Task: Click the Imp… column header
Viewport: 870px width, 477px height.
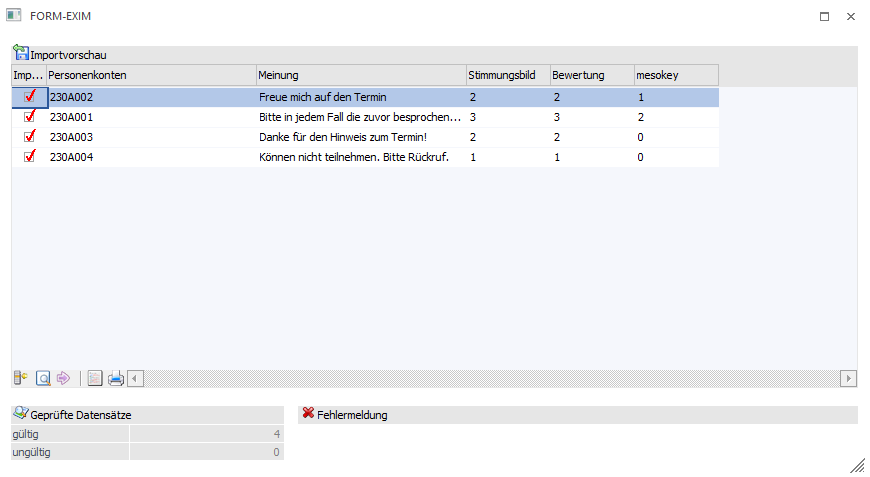Action: (x=29, y=75)
